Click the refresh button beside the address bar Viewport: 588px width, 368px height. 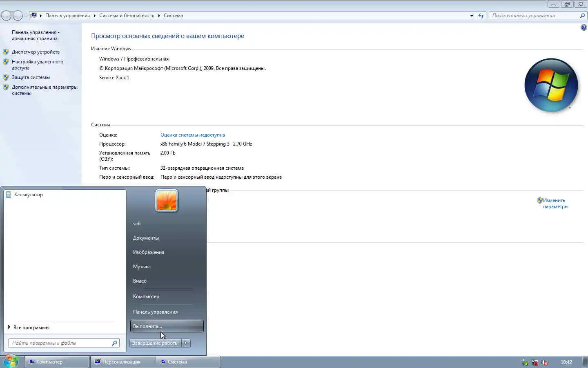481,16
